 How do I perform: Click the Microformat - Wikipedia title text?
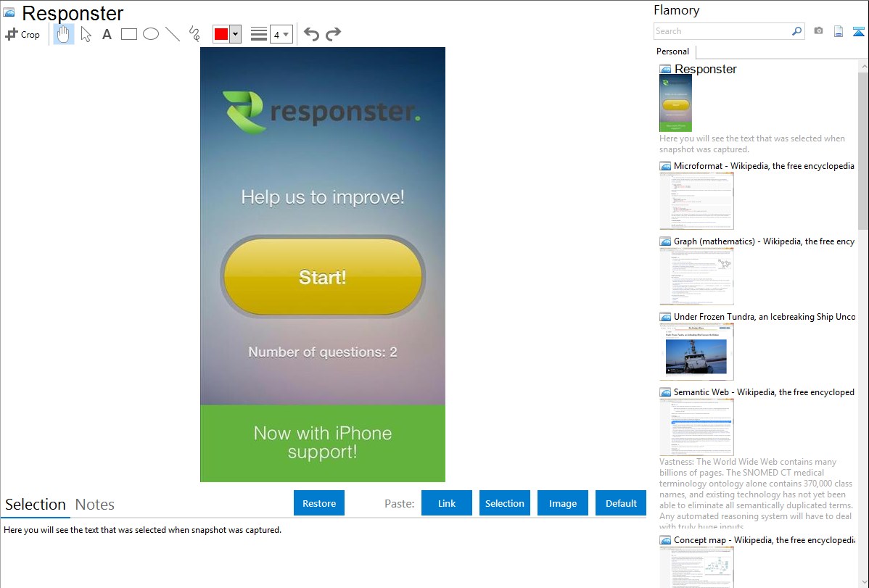pyautogui.click(x=764, y=166)
